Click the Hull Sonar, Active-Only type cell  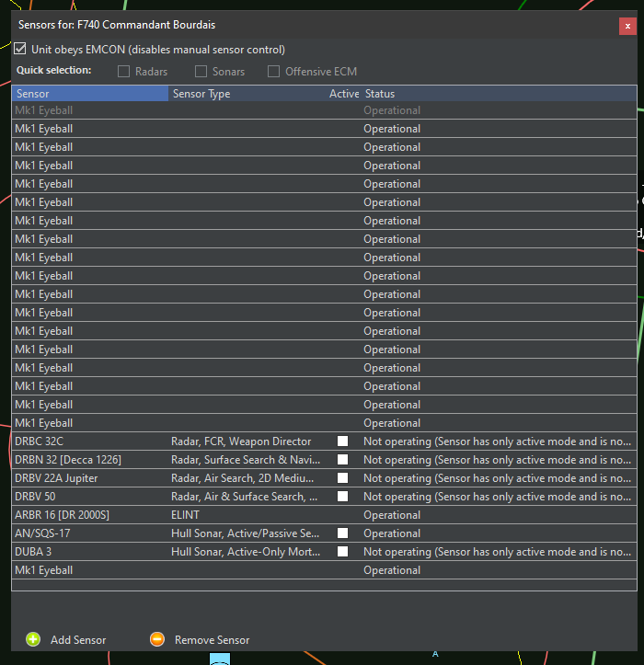[x=246, y=551]
